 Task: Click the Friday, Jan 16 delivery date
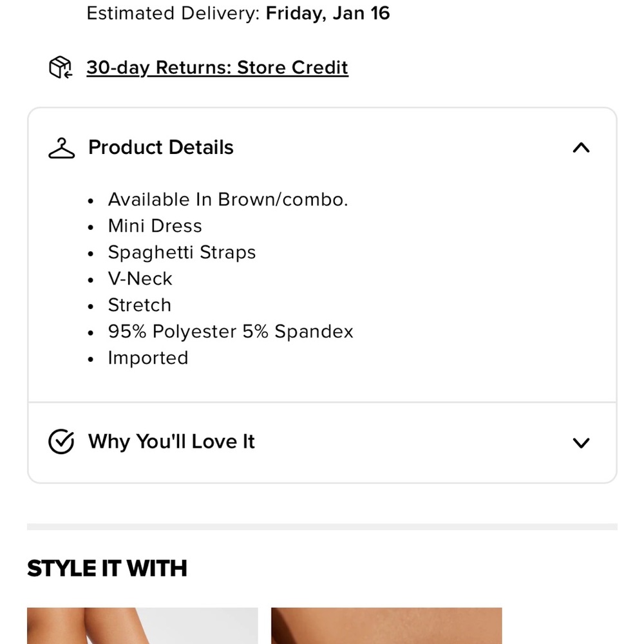pos(328,14)
